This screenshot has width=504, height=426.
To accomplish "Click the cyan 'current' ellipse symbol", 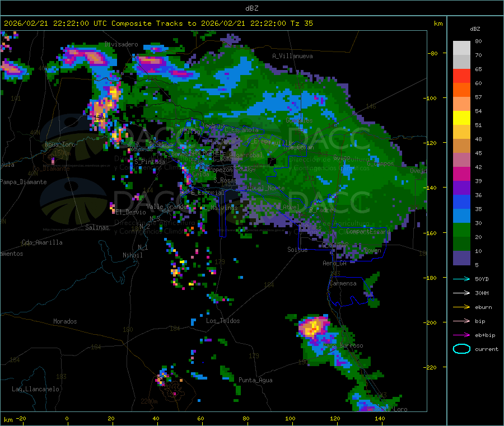I will tap(461, 349).
